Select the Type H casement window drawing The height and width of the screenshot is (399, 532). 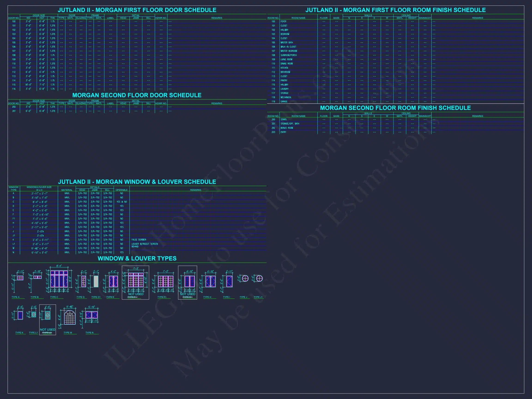(x=210, y=281)
